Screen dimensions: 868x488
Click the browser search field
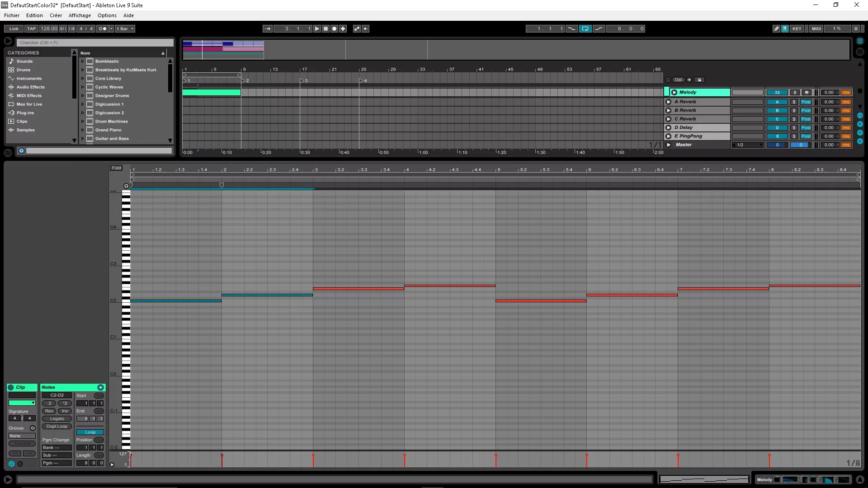point(95,42)
